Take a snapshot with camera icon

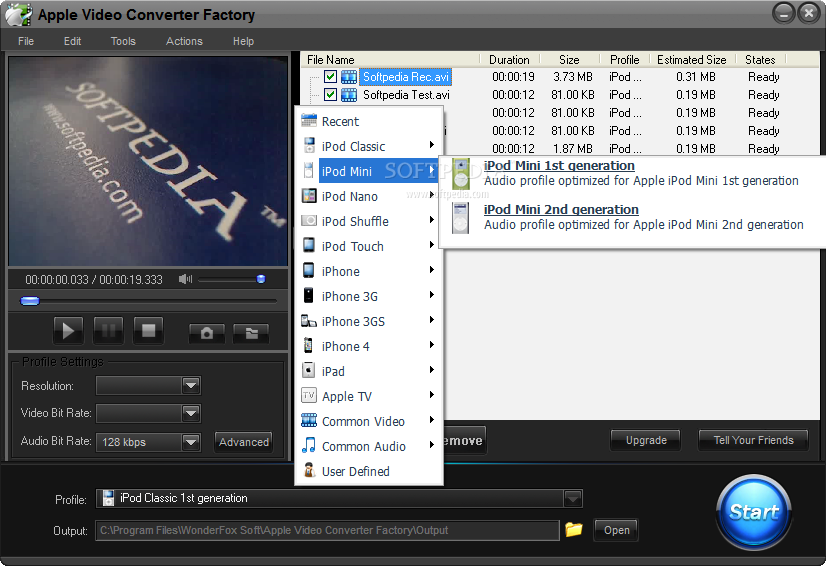(207, 333)
